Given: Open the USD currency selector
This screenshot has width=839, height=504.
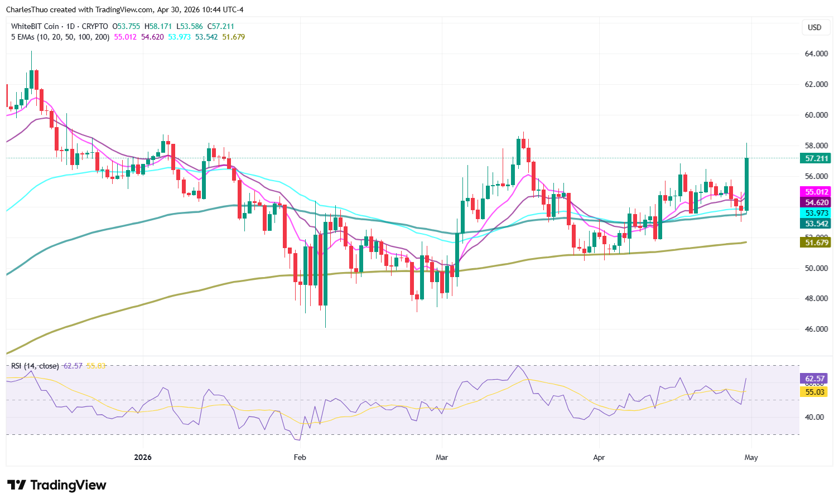Looking at the screenshot, I should click(x=814, y=27).
